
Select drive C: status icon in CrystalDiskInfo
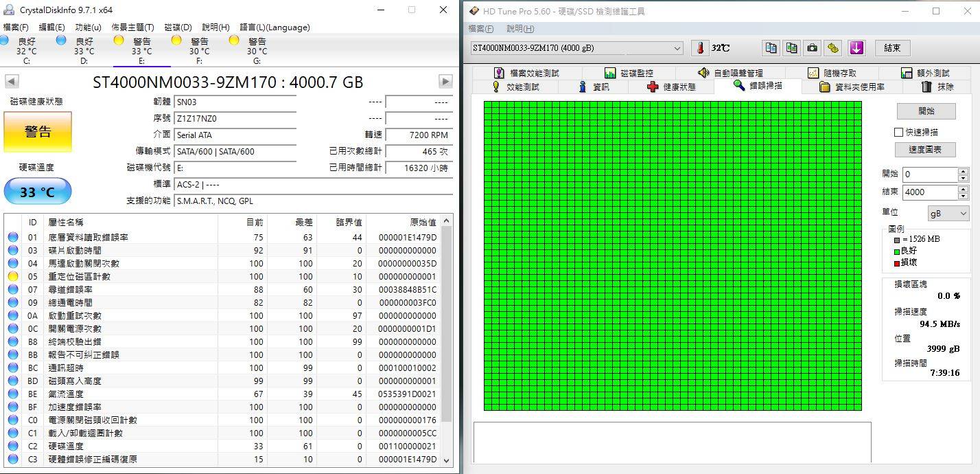point(5,41)
